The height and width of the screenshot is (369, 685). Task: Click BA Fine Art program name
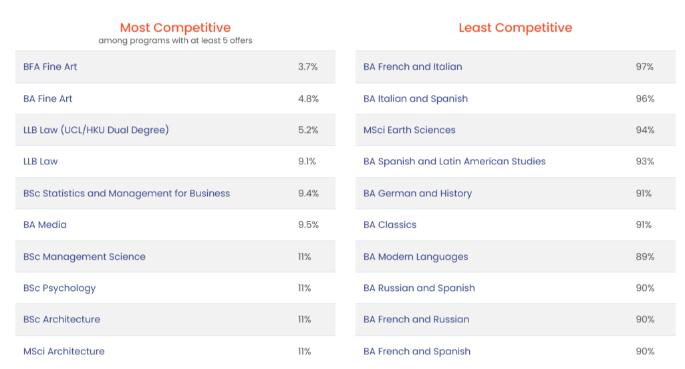pos(48,99)
